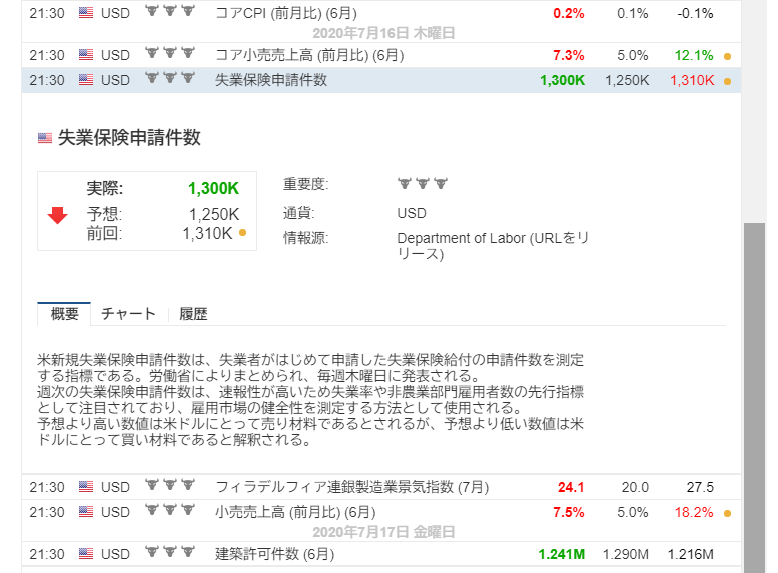The width and height of the screenshot is (778, 573).
Task: Click US flag icon in コアCPI row
Action: click(x=86, y=13)
